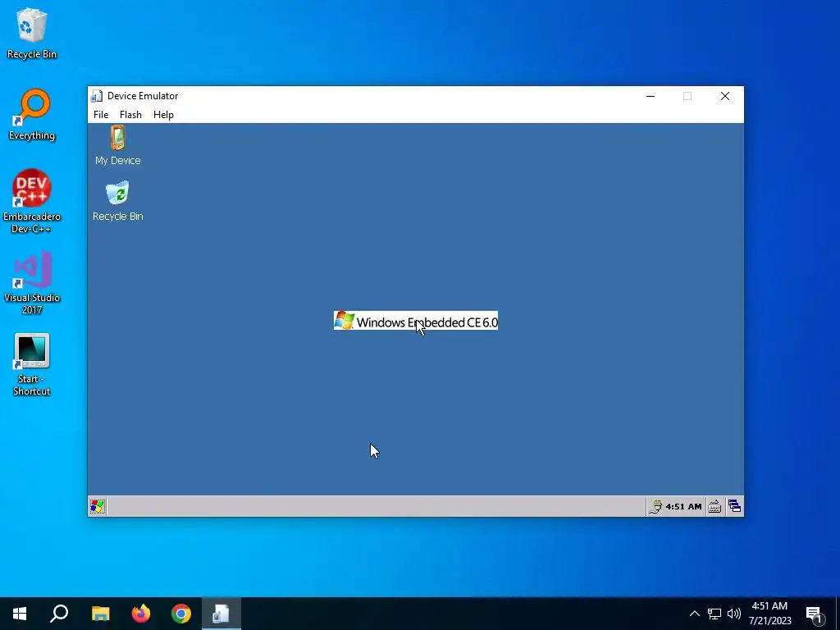Open the Windows clock and date flyout
This screenshot has width=840, height=630.
coord(769,614)
